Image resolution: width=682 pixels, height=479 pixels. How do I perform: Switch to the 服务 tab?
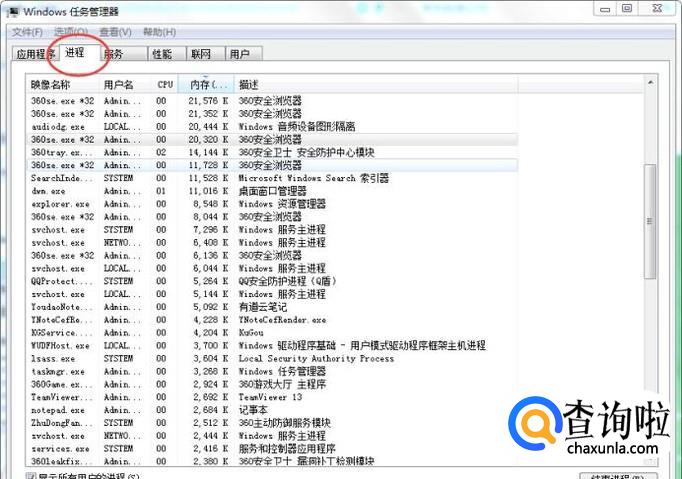click(x=114, y=54)
